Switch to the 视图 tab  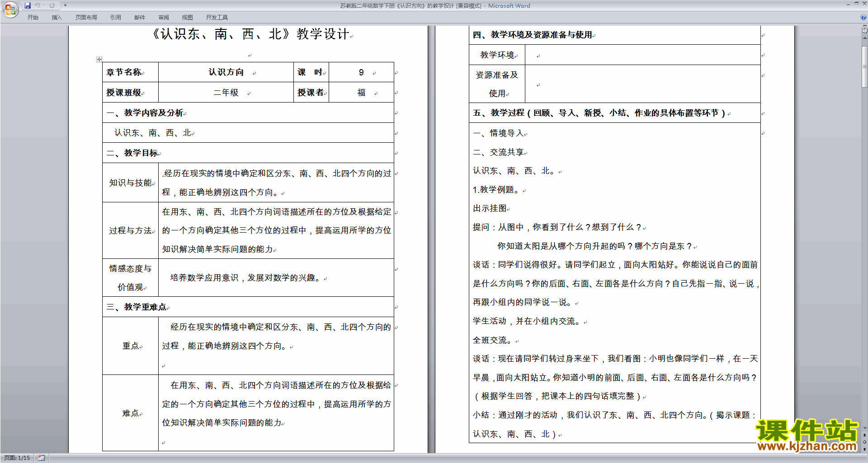187,17
